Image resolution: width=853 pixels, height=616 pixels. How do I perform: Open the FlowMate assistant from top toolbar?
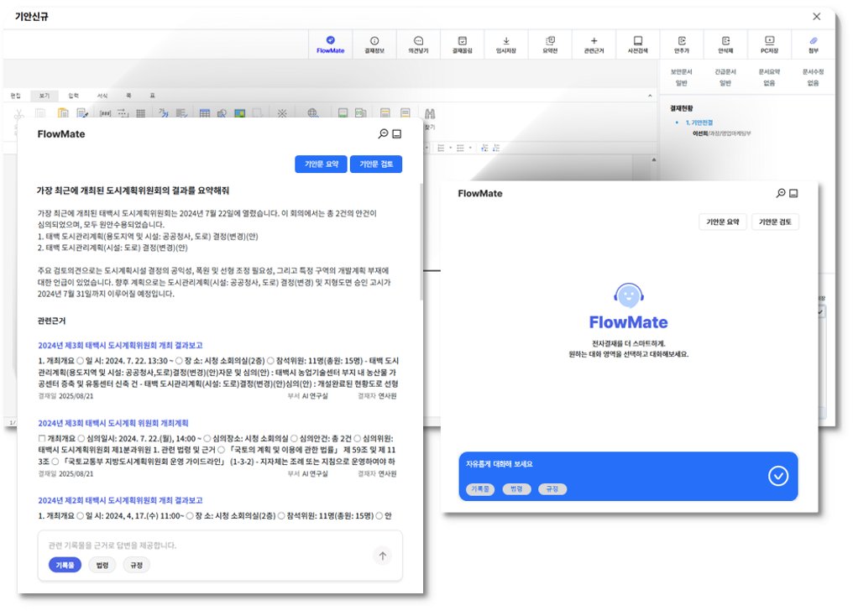[x=330, y=44]
